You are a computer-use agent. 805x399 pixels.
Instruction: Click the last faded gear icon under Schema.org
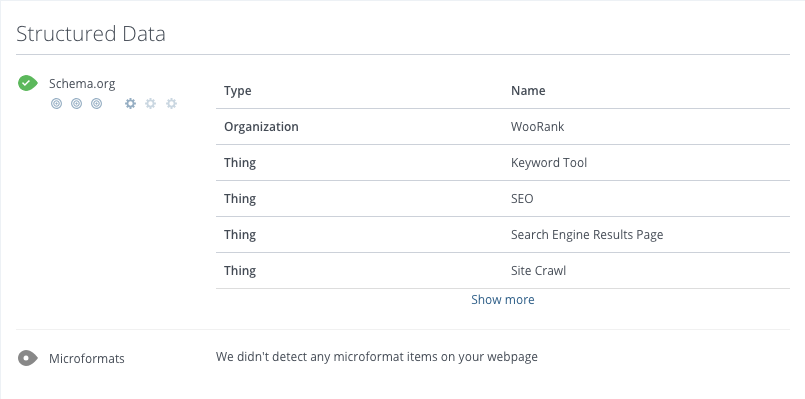coord(171,104)
